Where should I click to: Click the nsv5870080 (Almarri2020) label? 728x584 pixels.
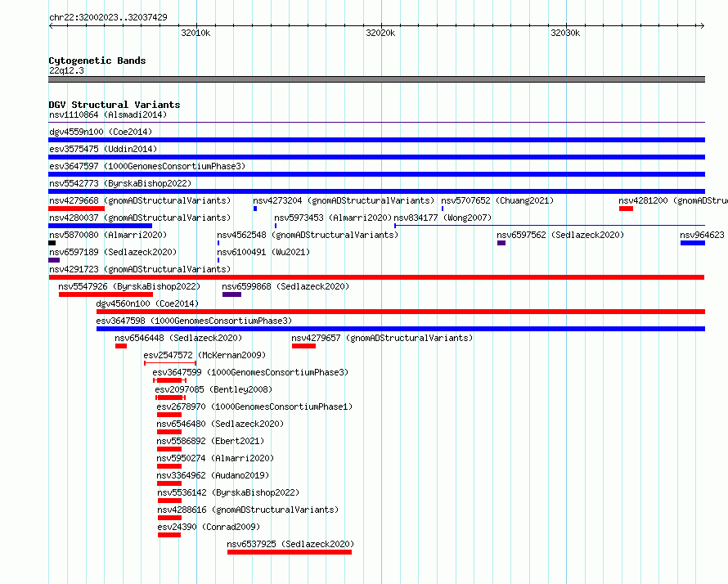[108, 235]
